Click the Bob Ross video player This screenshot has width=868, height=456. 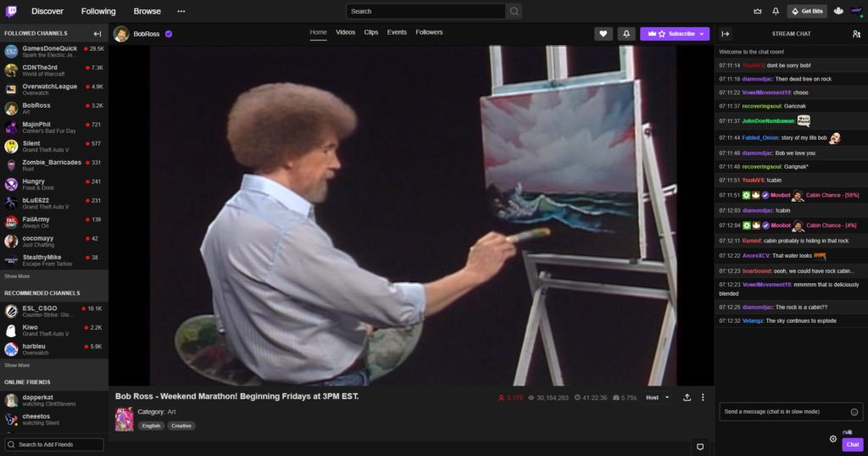tap(411, 216)
